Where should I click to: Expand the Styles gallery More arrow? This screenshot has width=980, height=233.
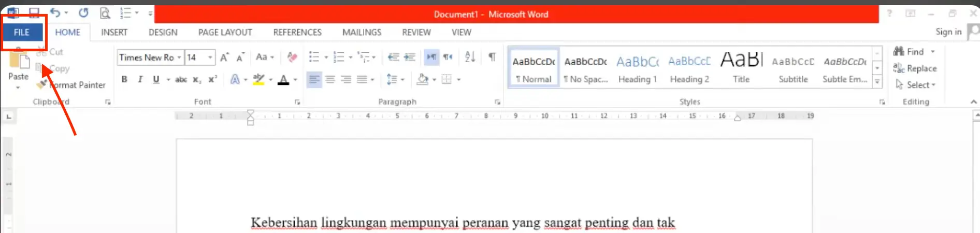click(877, 81)
